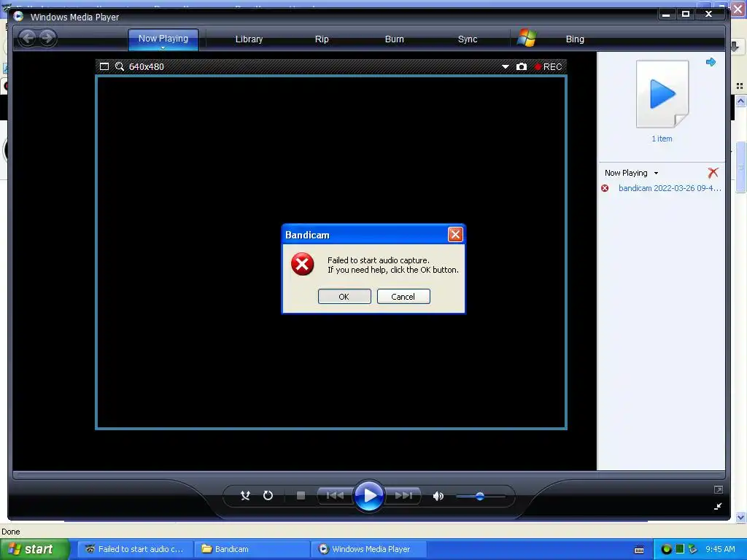Click the keyboard icon in system tray

tap(639, 550)
